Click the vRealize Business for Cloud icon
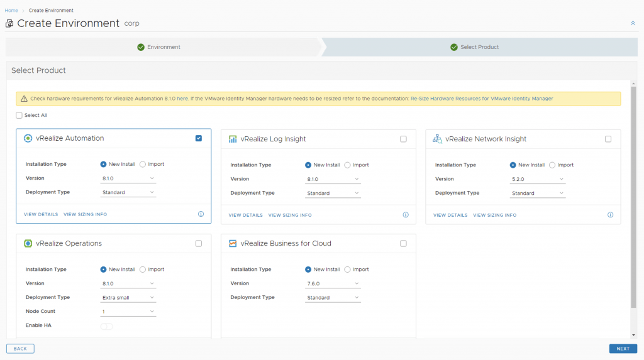The width and height of the screenshot is (644, 360). (233, 243)
